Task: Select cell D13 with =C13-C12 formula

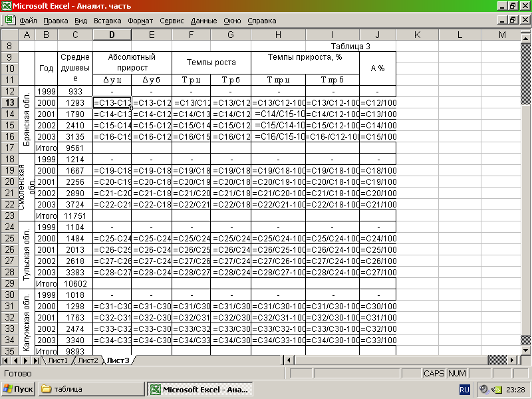Action: click(112, 103)
